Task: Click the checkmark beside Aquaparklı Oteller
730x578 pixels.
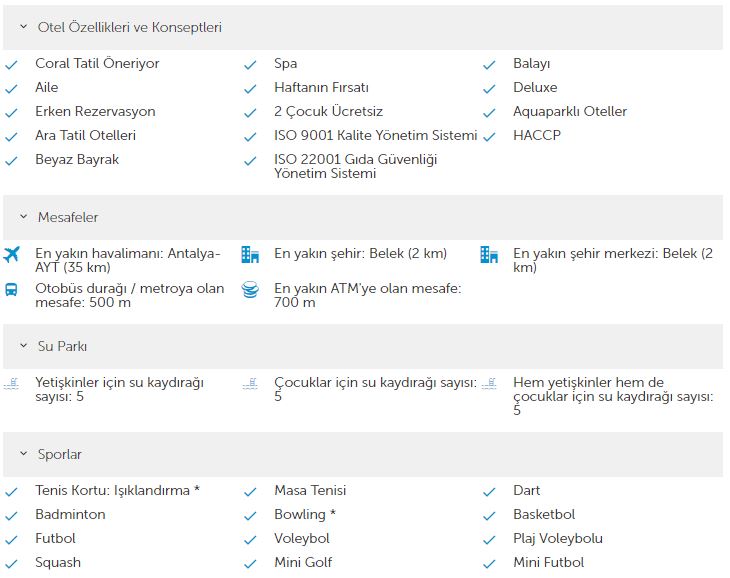Action: [489, 113]
